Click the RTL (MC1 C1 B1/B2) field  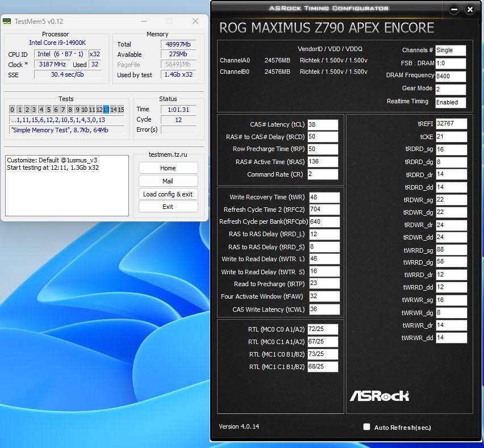(323, 367)
